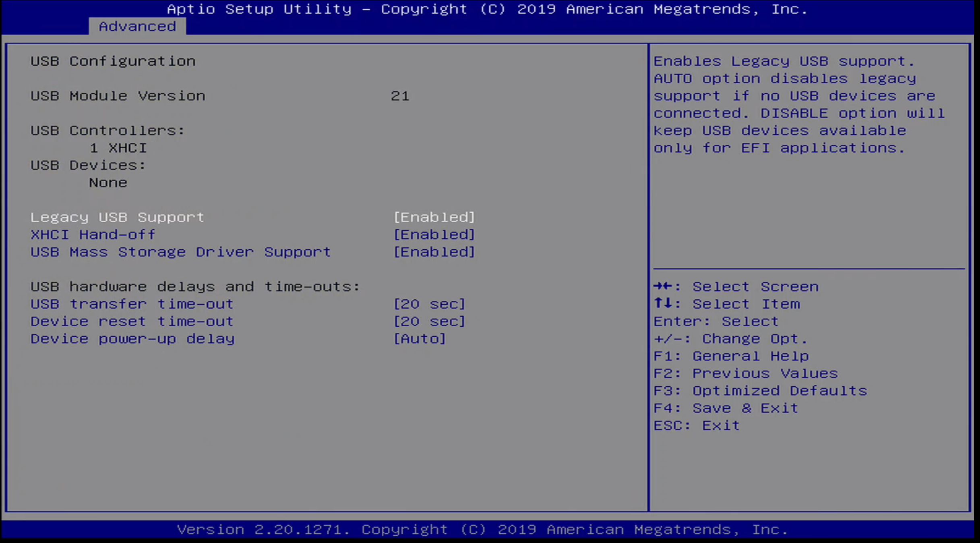Screen dimensions: 980x543
Task: Navigate screen using arrow icon
Action: 664,286
